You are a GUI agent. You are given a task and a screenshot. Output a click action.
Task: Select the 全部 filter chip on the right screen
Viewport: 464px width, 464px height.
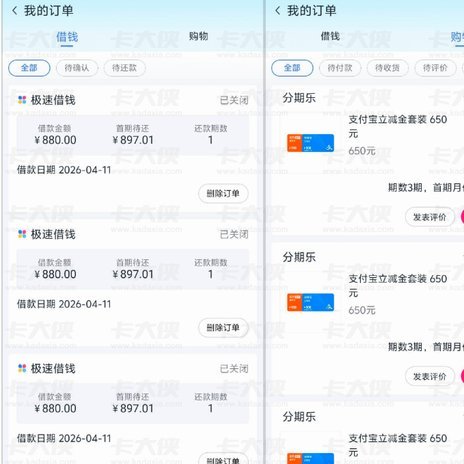point(292,68)
